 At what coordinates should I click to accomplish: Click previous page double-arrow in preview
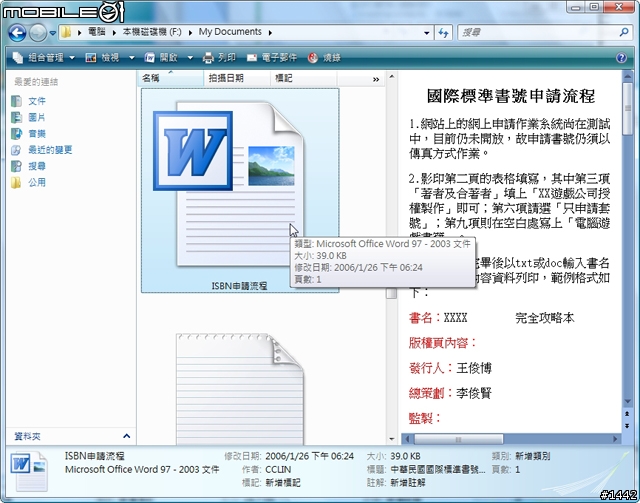[627, 414]
